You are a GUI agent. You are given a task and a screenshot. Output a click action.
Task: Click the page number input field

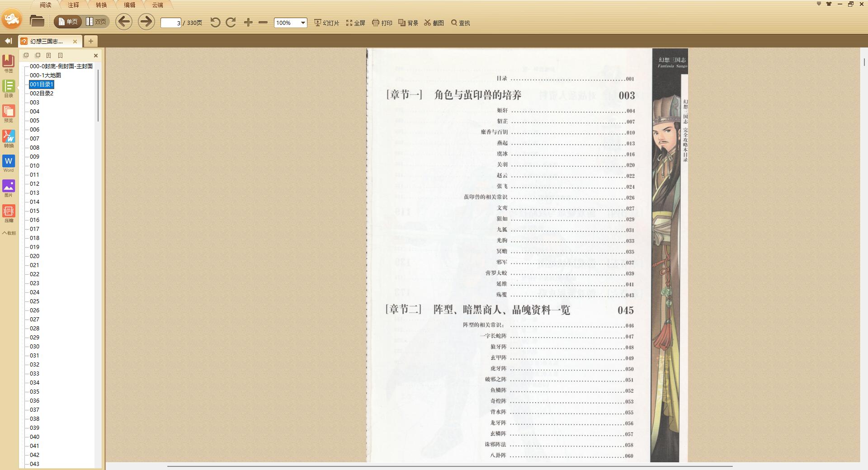tap(171, 23)
